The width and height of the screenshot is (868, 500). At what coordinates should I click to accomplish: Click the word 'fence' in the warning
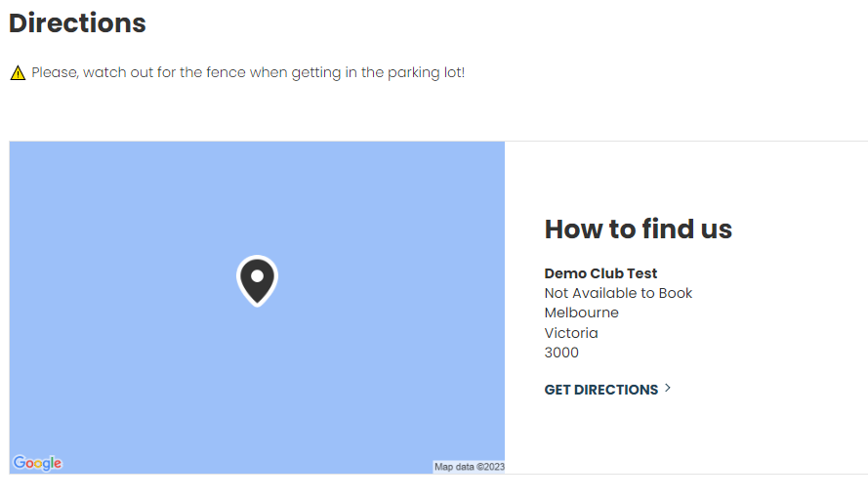[226, 72]
